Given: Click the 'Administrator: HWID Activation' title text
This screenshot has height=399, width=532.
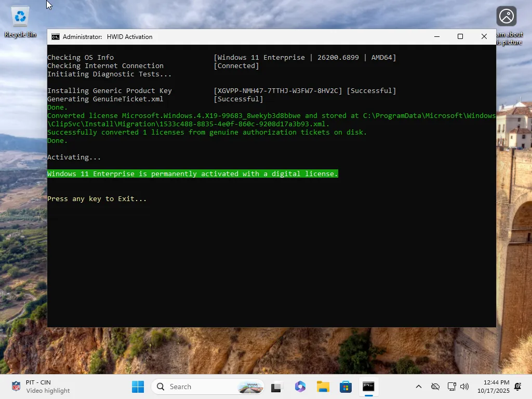Looking at the screenshot, I should pyautogui.click(x=108, y=37).
